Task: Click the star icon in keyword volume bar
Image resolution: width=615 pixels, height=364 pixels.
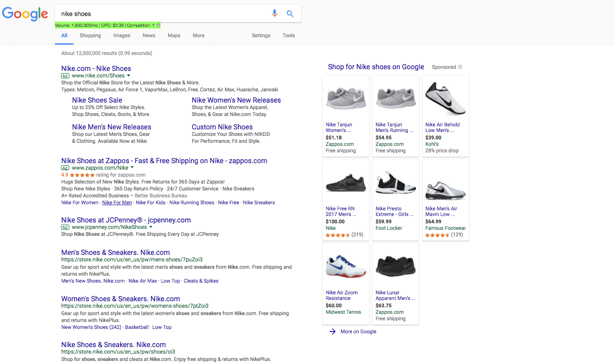Action: click(x=158, y=25)
